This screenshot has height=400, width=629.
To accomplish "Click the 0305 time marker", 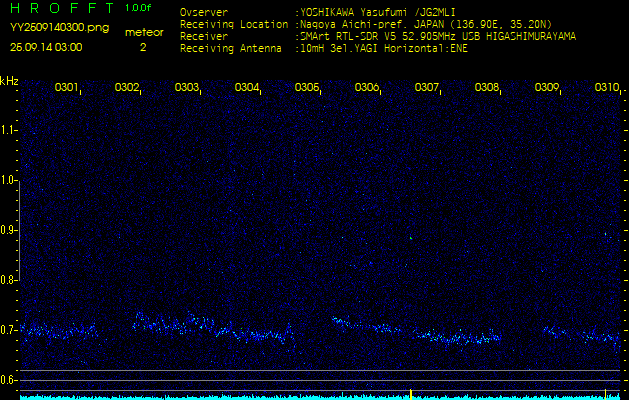I will click(x=307, y=88).
